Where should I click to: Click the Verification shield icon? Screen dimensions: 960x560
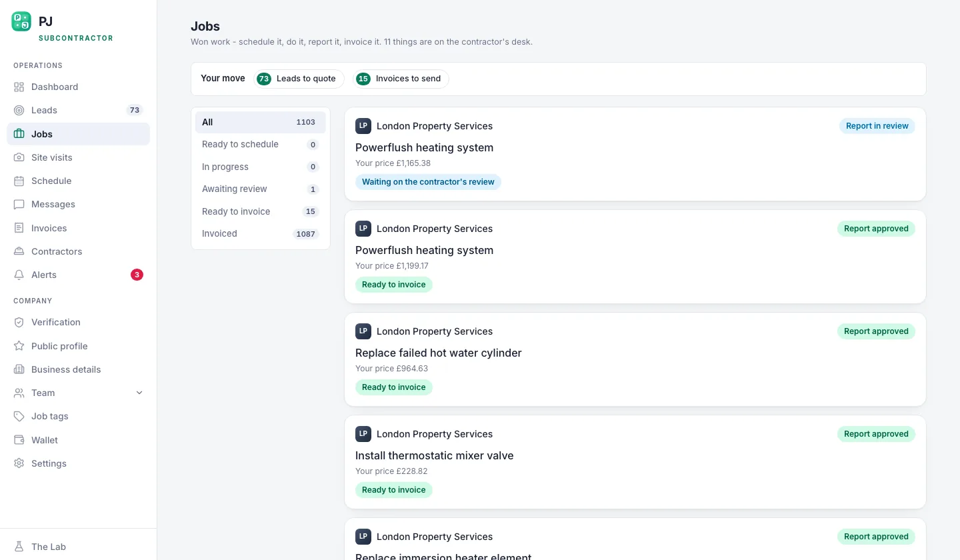[x=19, y=322]
